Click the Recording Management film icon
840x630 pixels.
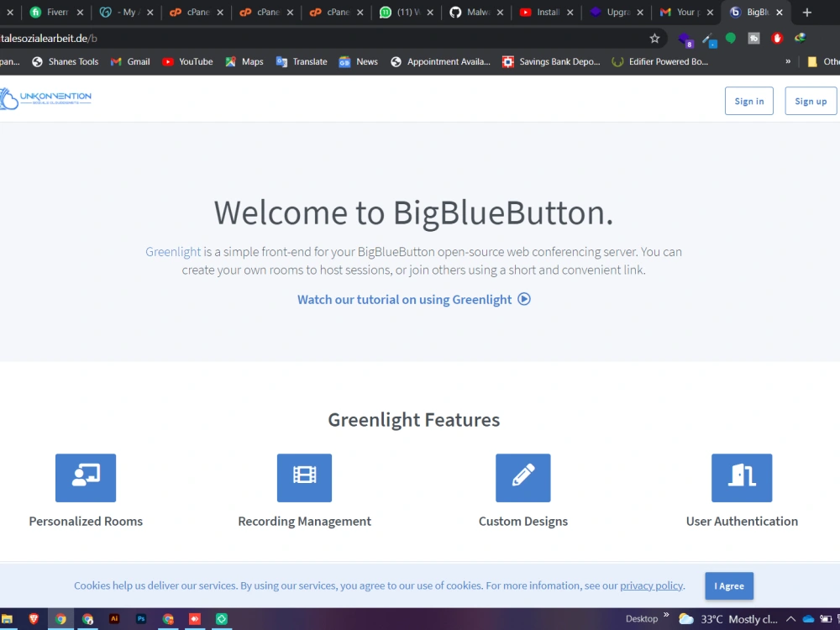[x=304, y=477]
